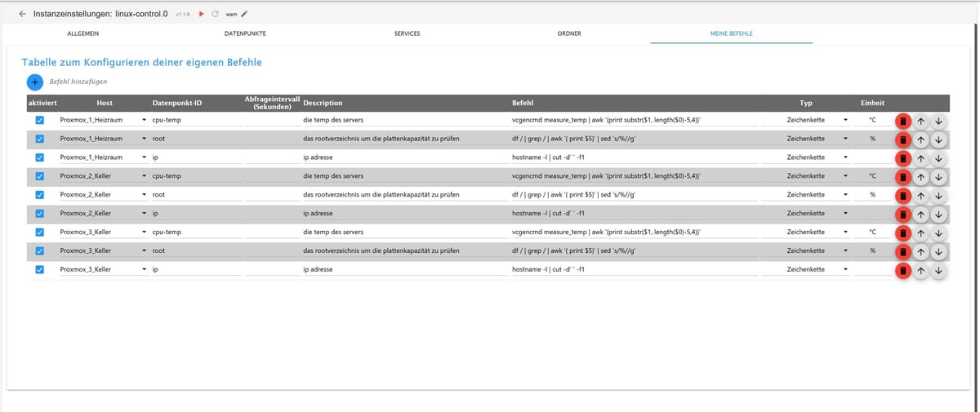
Task: Open Host dropdown in Proxmox_1_Heizraum cpu-temp row
Action: coord(105,120)
